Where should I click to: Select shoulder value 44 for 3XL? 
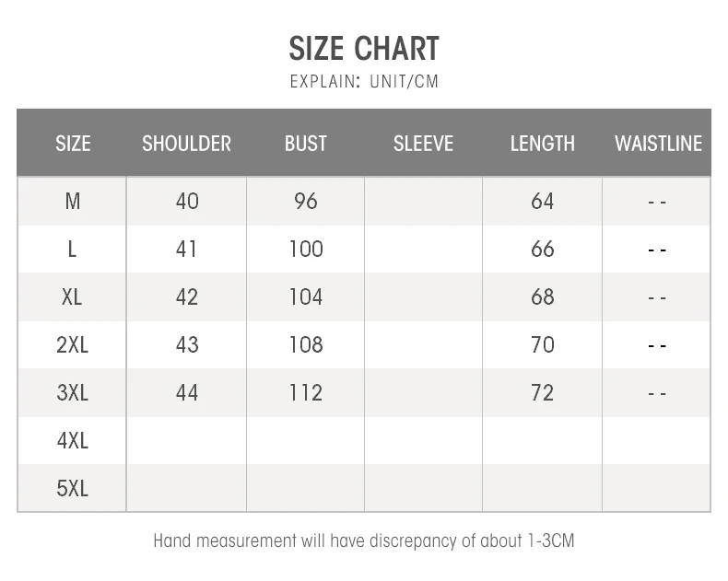[186, 393]
